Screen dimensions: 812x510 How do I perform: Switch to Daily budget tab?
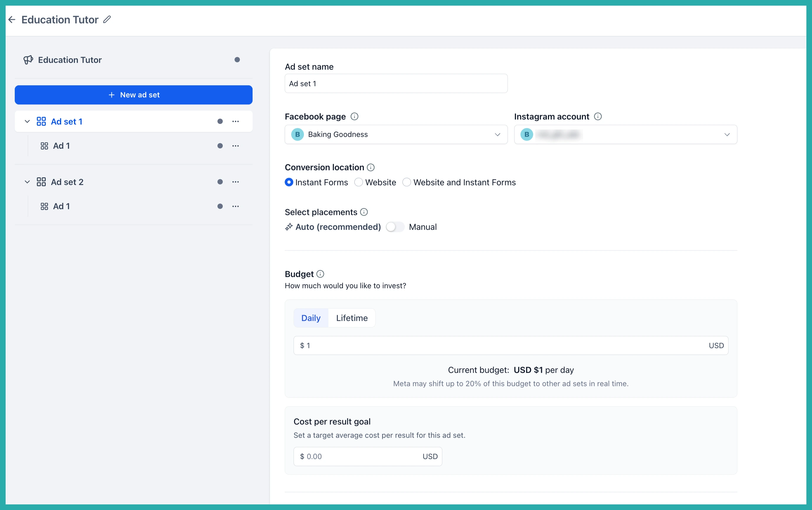311,318
